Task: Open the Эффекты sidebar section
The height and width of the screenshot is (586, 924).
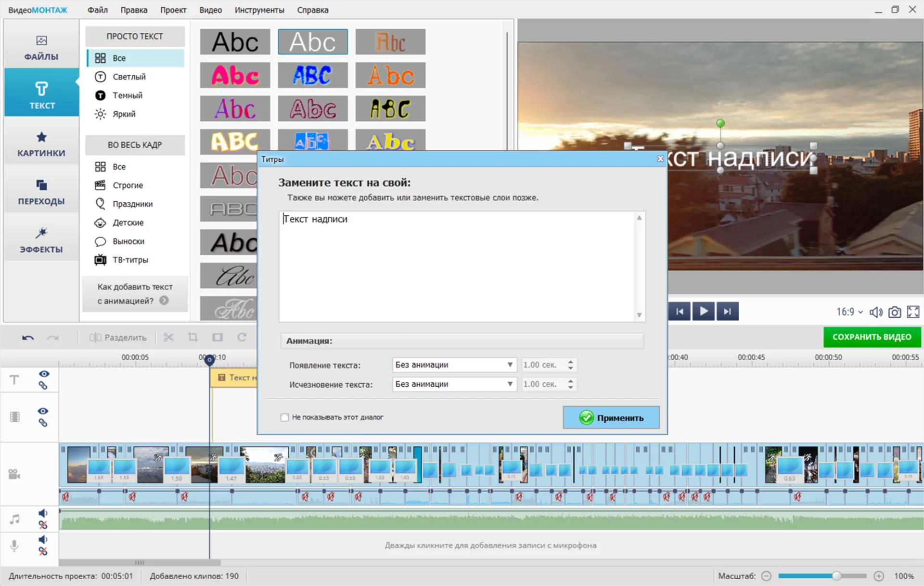Action: click(41, 239)
